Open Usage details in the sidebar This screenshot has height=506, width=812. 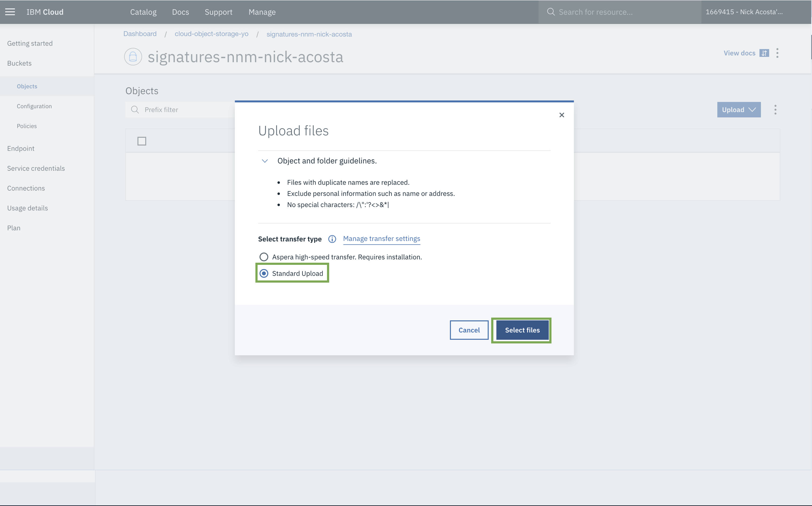coord(27,208)
